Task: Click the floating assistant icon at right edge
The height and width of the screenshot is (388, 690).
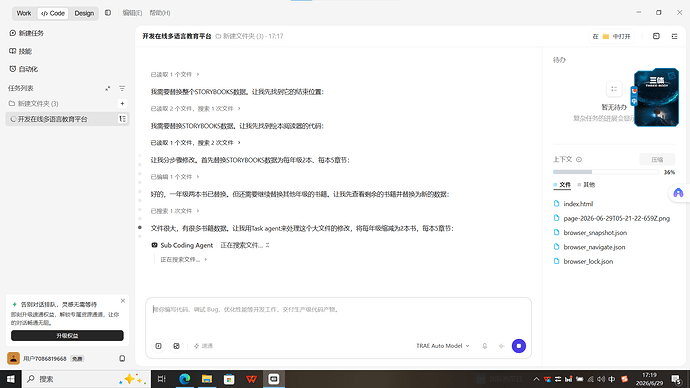Action: (x=678, y=193)
